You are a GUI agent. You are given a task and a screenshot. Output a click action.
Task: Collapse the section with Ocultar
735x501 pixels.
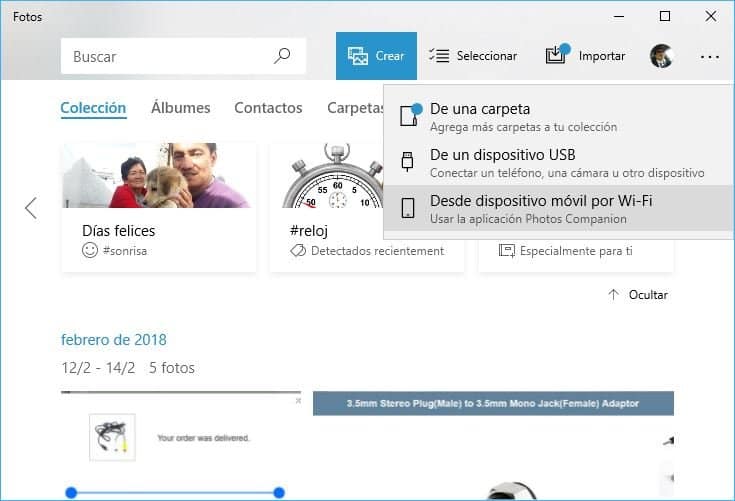[638, 295]
